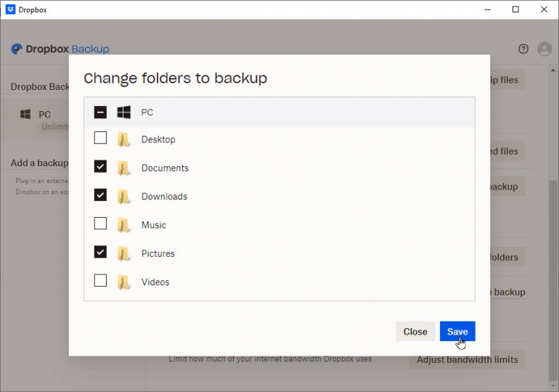The height and width of the screenshot is (392, 559).
Task: Uncheck the Pictures folder checkbox
Action: pyautogui.click(x=100, y=253)
